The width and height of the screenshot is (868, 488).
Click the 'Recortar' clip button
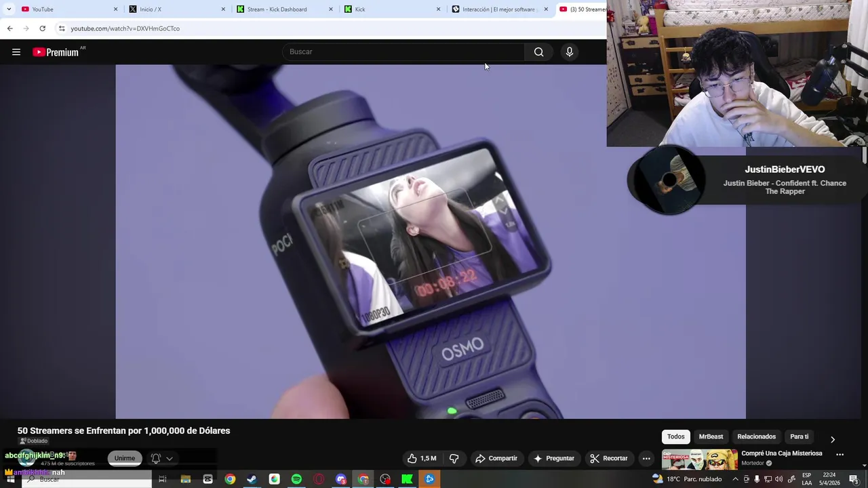pyautogui.click(x=609, y=458)
